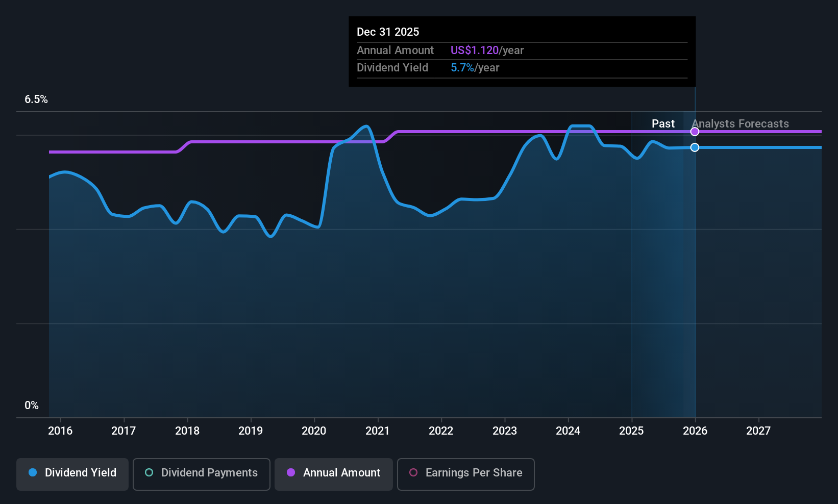Enable the Dividend Payments series
The height and width of the screenshot is (504, 838).
(201, 473)
